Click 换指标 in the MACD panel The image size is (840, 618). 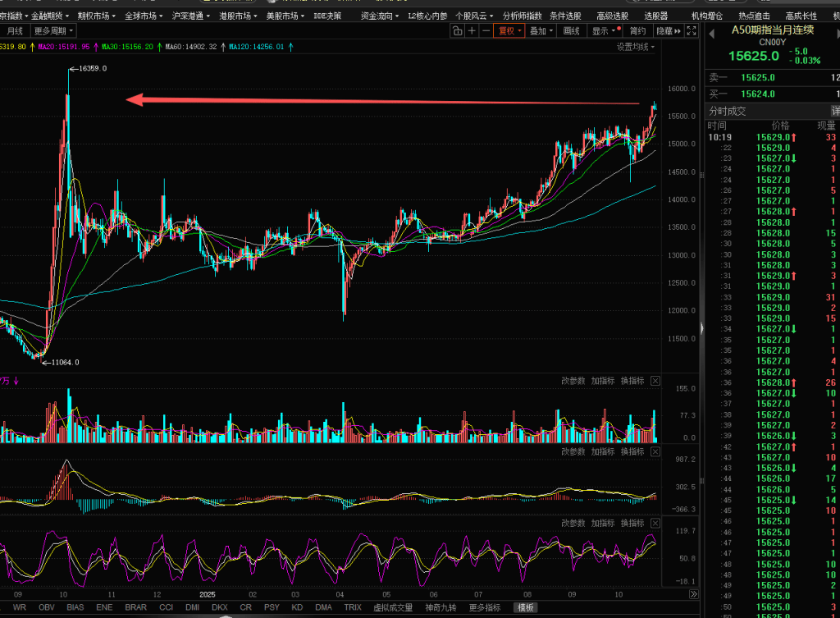coord(632,451)
